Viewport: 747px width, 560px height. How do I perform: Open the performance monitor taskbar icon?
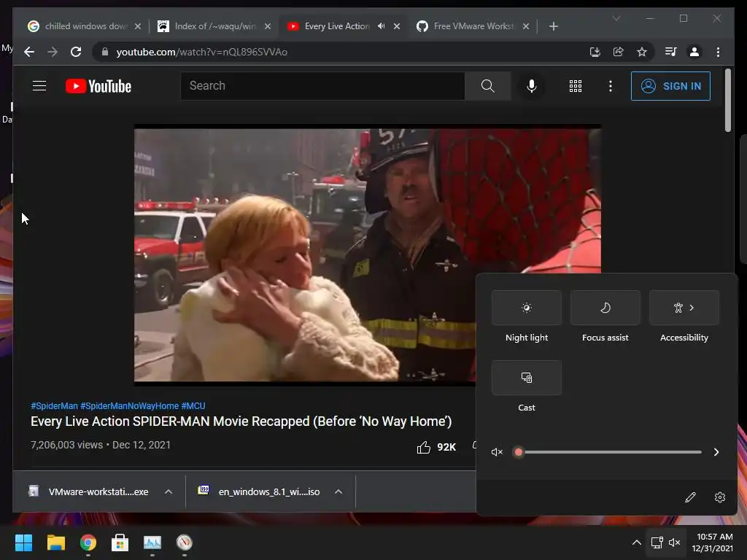point(152,542)
